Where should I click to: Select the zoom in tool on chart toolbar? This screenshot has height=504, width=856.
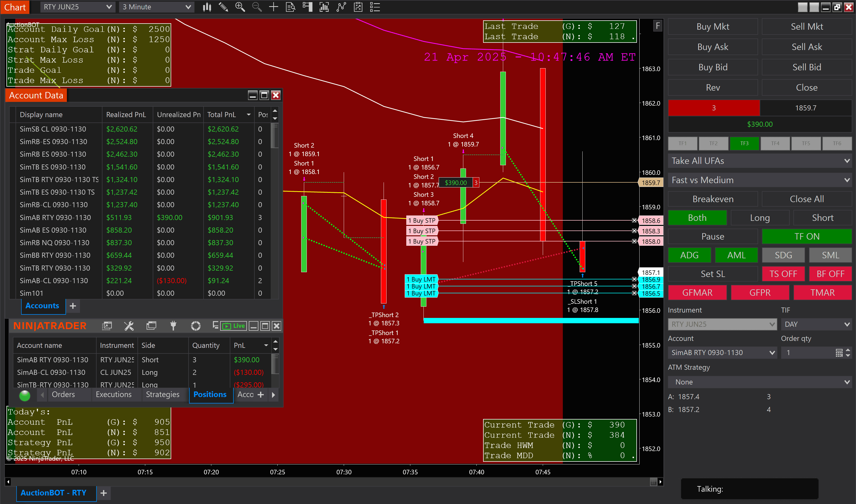pos(240,7)
